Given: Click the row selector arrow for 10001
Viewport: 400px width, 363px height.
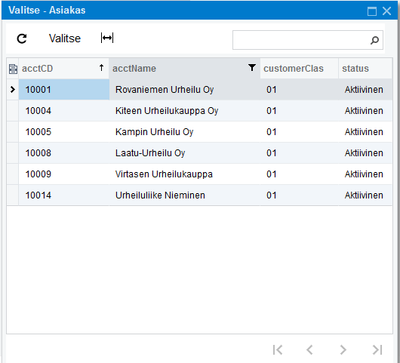Looking at the screenshot, I should [x=13, y=89].
